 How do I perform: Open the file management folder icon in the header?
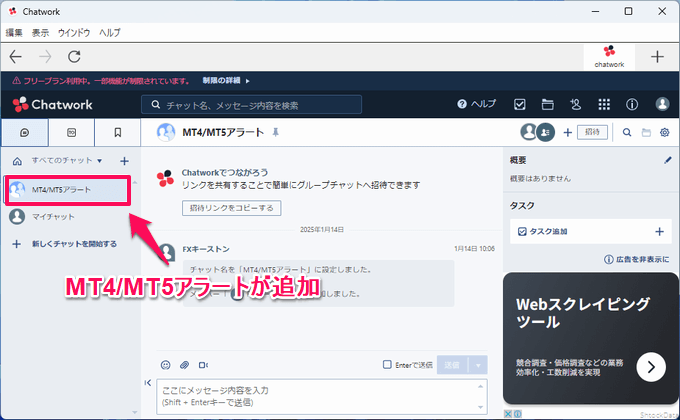coord(548,104)
